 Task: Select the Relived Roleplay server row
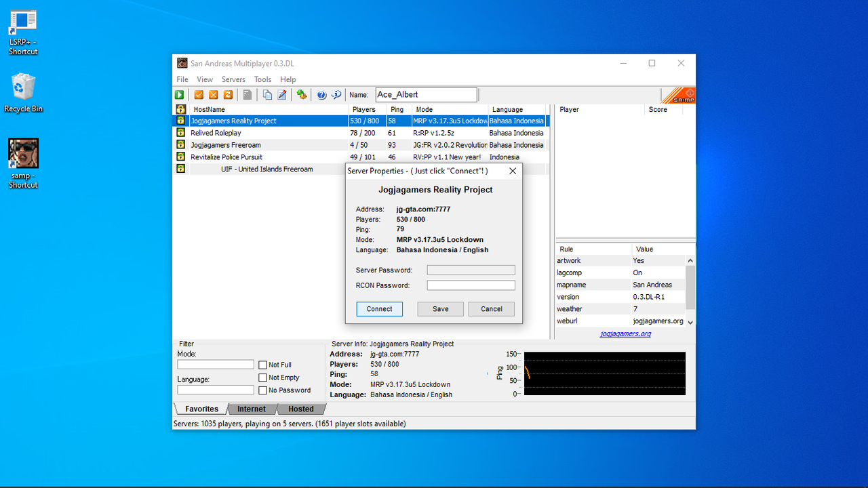tap(361, 133)
